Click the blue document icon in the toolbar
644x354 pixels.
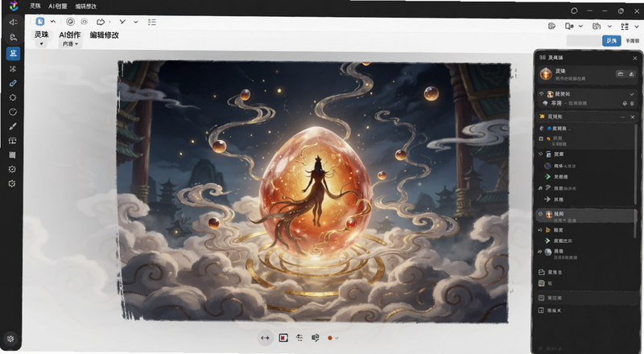click(x=39, y=22)
